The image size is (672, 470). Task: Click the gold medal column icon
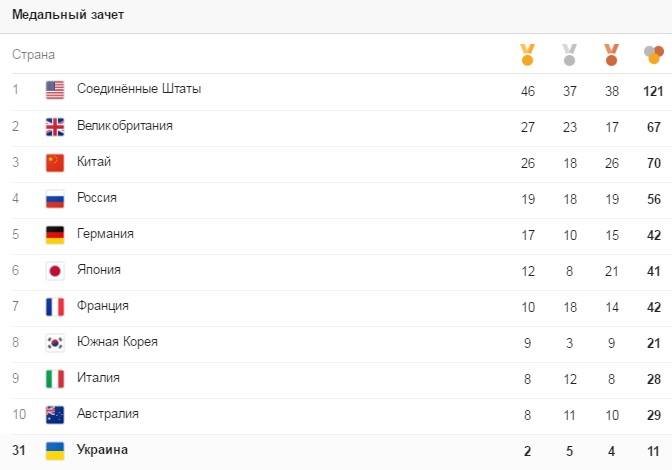[x=527, y=54]
